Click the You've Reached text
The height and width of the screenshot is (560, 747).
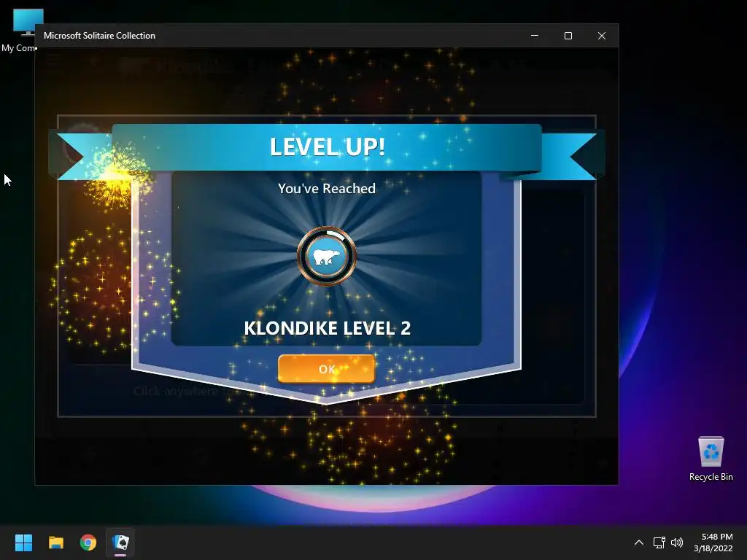pyautogui.click(x=327, y=189)
